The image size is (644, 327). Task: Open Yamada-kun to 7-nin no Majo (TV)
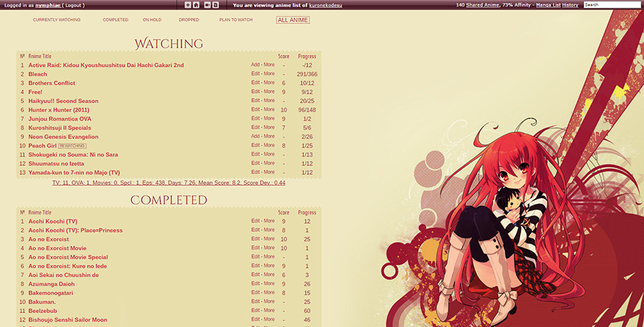(x=75, y=173)
